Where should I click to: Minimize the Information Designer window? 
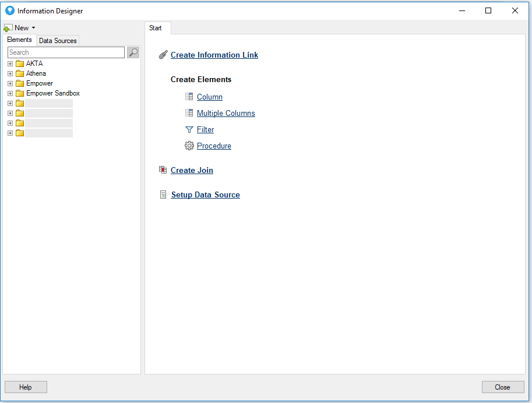461,10
